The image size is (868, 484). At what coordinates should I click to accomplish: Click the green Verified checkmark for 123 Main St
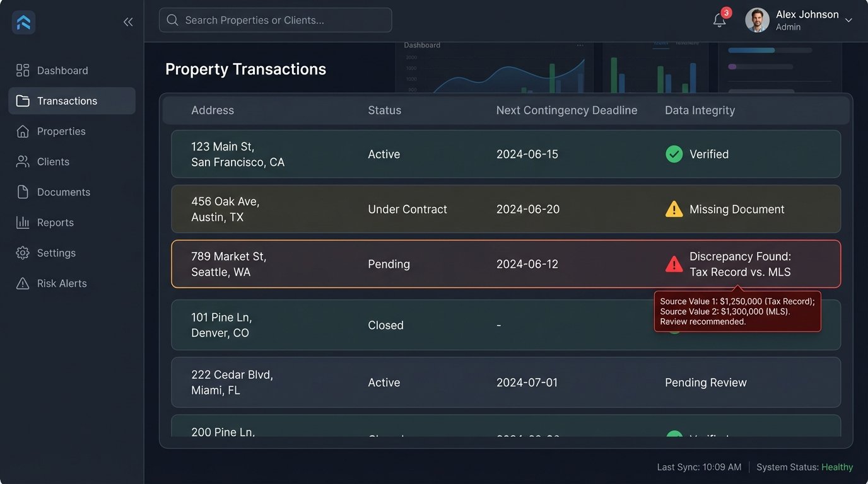(x=674, y=154)
